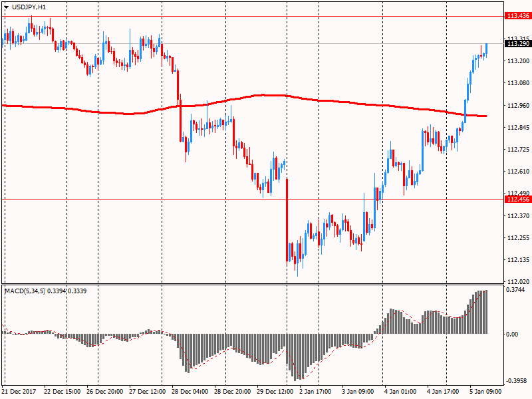Viewport: 532px width, 399px height.
Task: Click the red 113.436 price label
Action: (517, 15)
